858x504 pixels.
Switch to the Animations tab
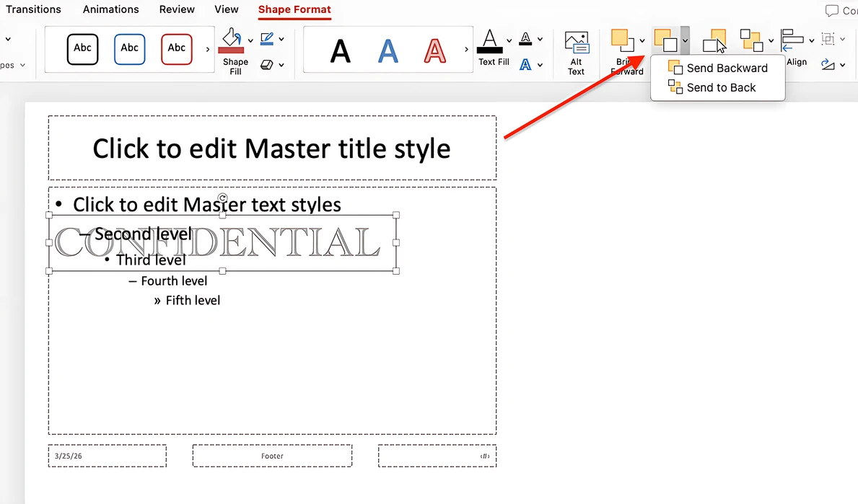110,9
